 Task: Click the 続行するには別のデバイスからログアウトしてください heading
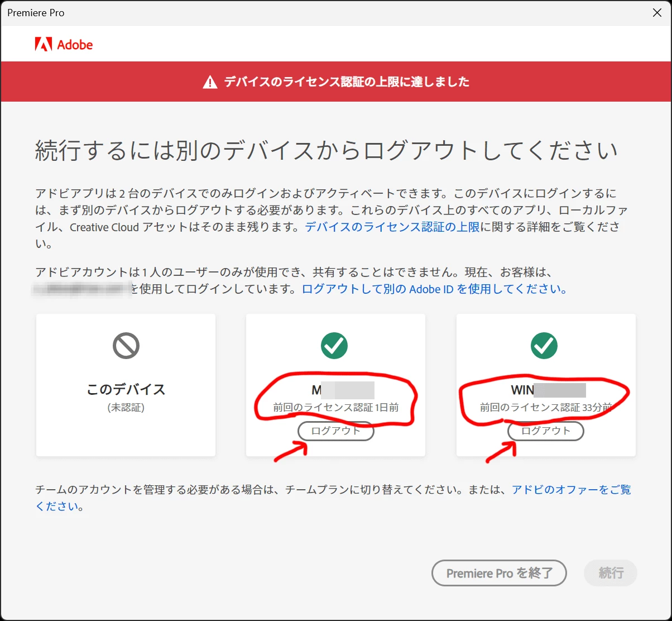327,151
